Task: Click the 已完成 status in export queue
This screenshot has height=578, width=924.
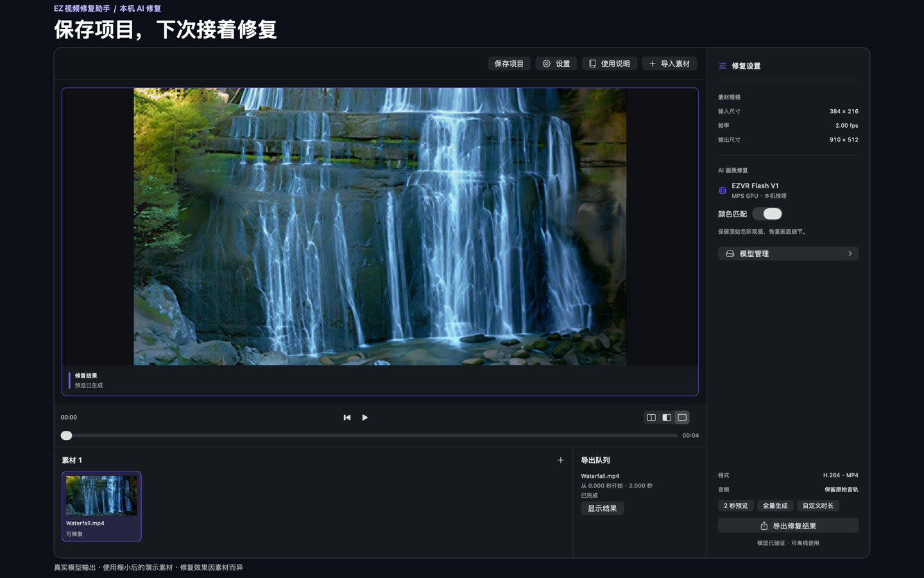Action: coord(589,496)
